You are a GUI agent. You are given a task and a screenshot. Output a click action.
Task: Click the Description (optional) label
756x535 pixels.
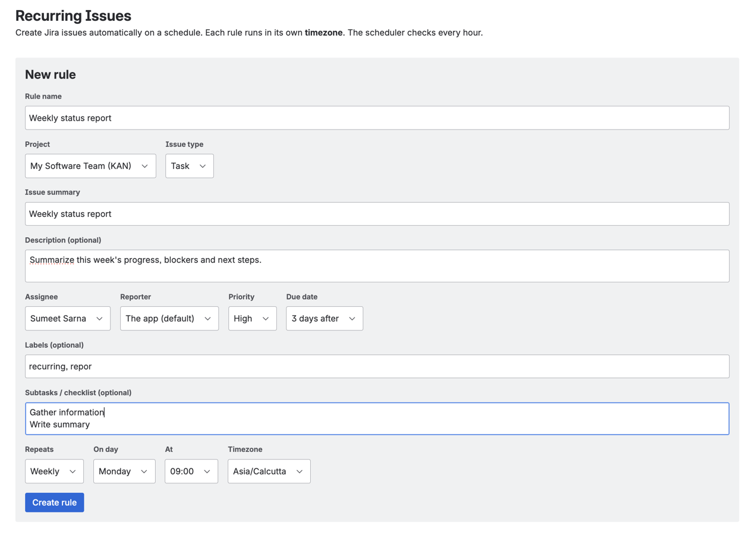tap(63, 240)
